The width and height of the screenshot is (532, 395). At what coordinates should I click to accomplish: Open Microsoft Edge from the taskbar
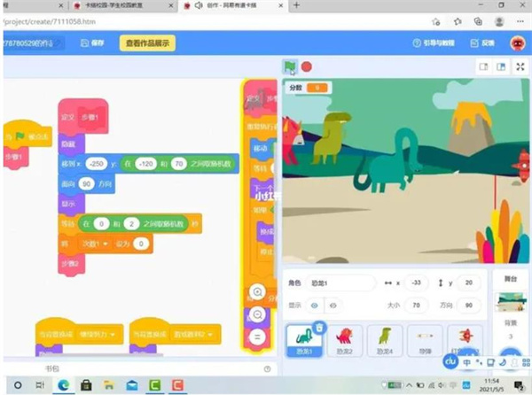[x=65, y=385]
